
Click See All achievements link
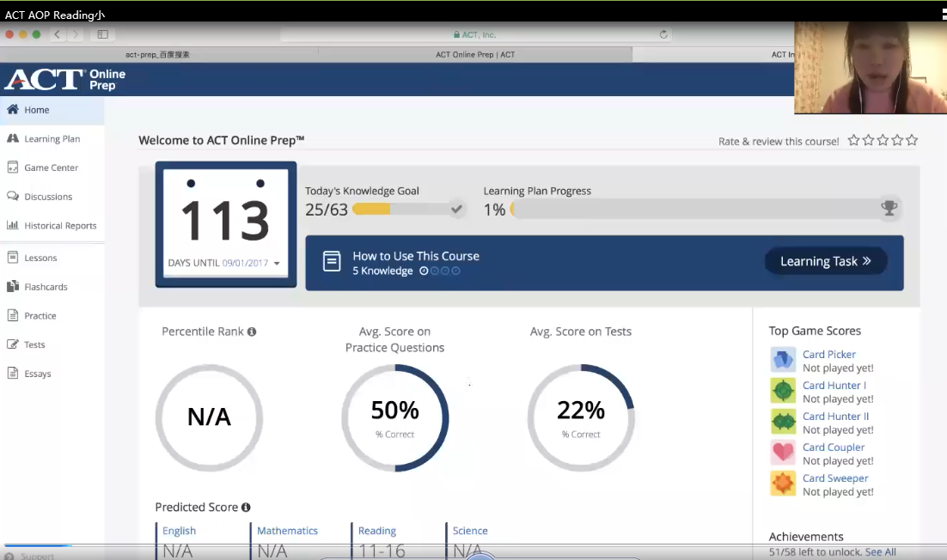pyautogui.click(x=881, y=552)
